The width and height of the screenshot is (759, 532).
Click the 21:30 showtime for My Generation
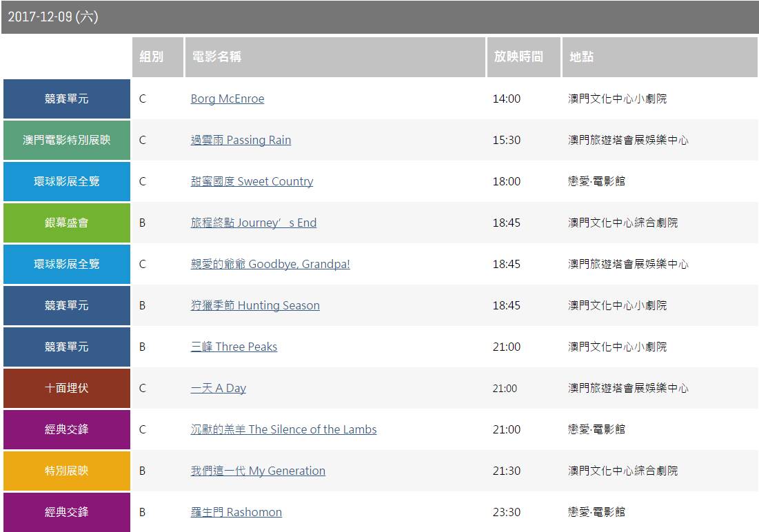[506, 471]
